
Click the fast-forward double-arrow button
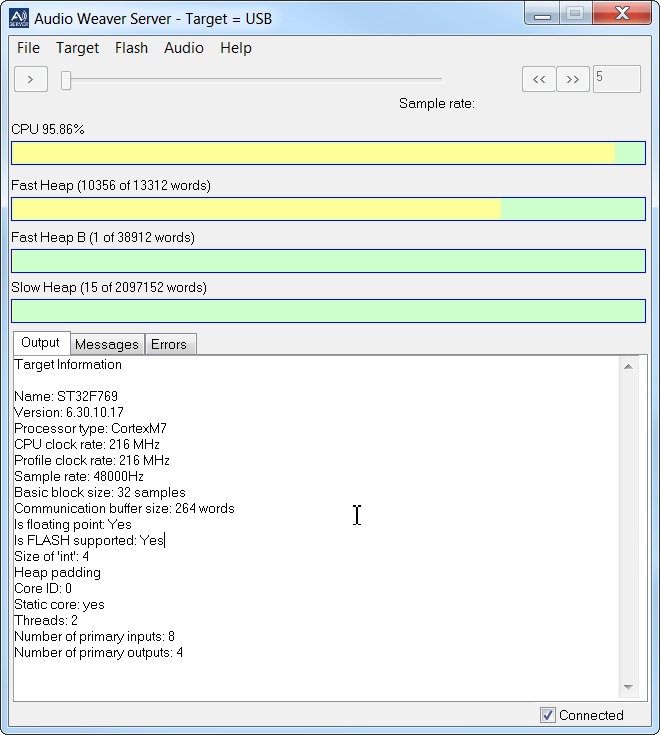click(573, 80)
